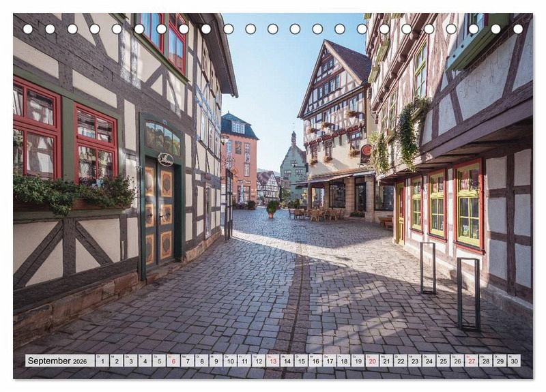Choose day 16 in the date strip
This screenshot has height=392, width=546.
pyautogui.click(x=315, y=361)
